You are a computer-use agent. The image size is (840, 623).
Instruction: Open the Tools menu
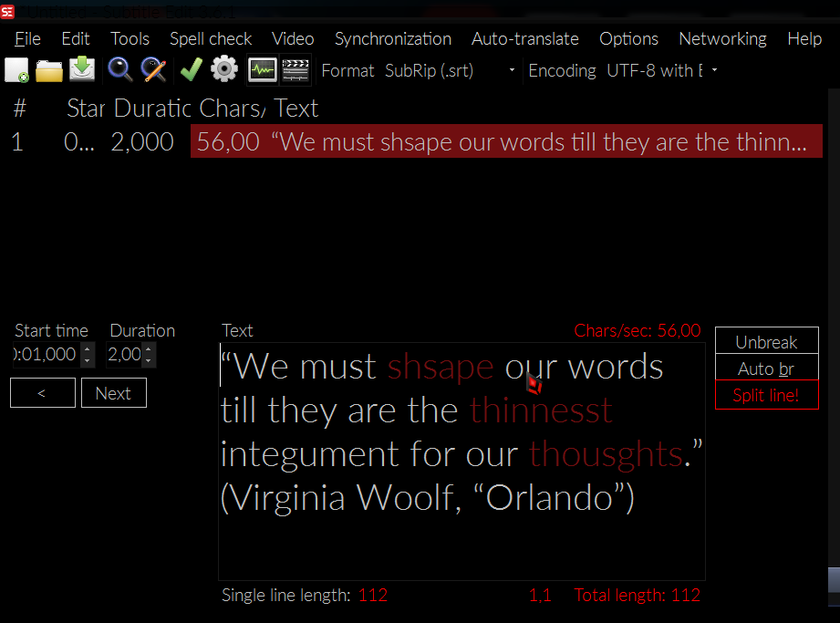coord(130,38)
